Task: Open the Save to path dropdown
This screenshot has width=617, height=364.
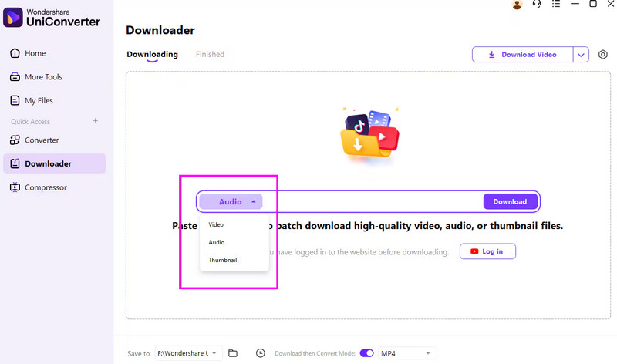Action: point(188,353)
